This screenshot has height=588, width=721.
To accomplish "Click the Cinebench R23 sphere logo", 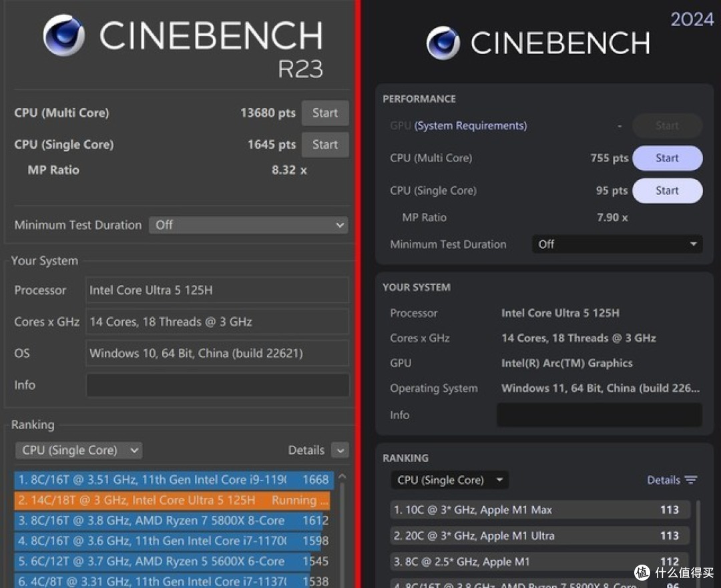I will [x=64, y=35].
